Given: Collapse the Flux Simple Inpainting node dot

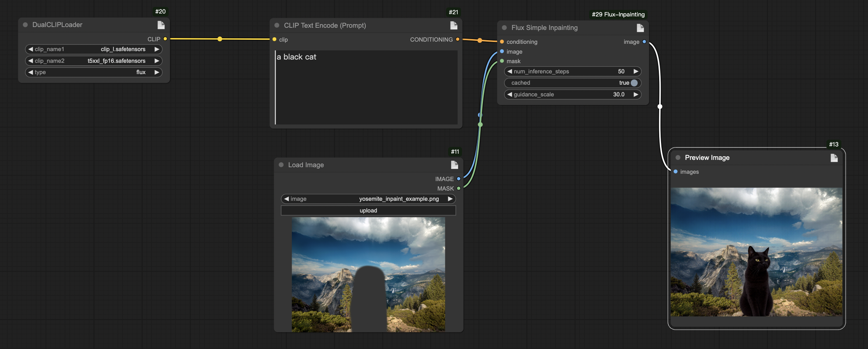Looking at the screenshot, I should (x=504, y=28).
